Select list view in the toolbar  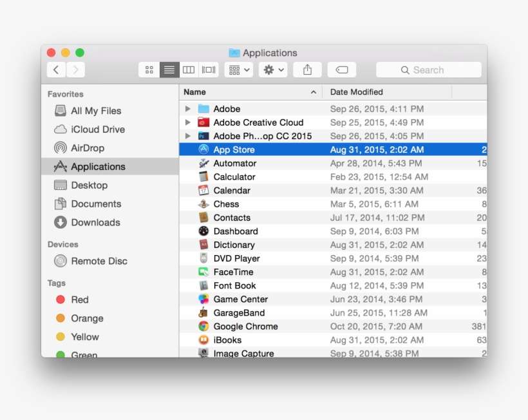[169, 70]
